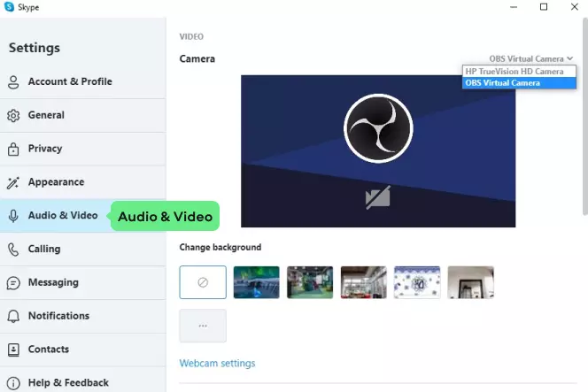This screenshot has width=588, height=392.
Task: Click the OBS camera video preview
Action: (378, 151)
